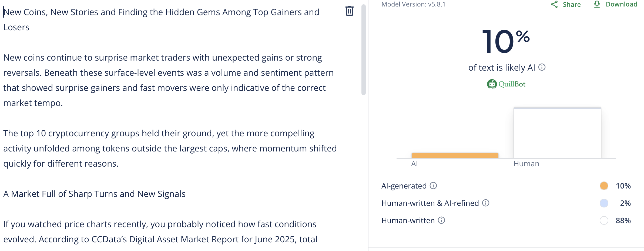644x251 pixels.
Task: Click the heading 'A Market Full of Sharp Turns'
Action: (x=94, y=194)
